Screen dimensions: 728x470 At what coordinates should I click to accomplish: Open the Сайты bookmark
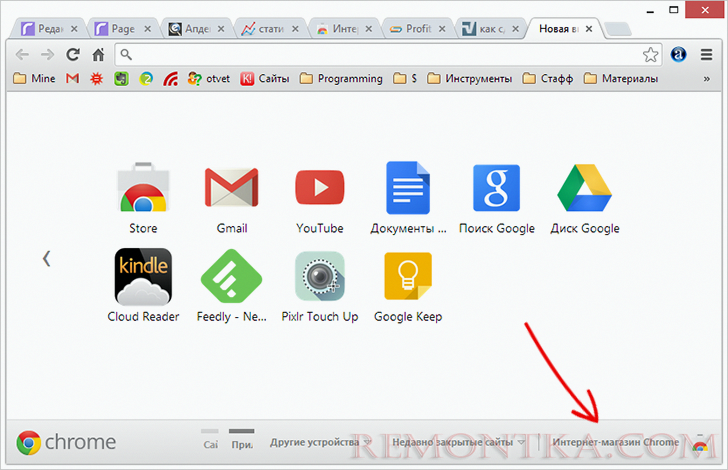click(x=265, y=78)
